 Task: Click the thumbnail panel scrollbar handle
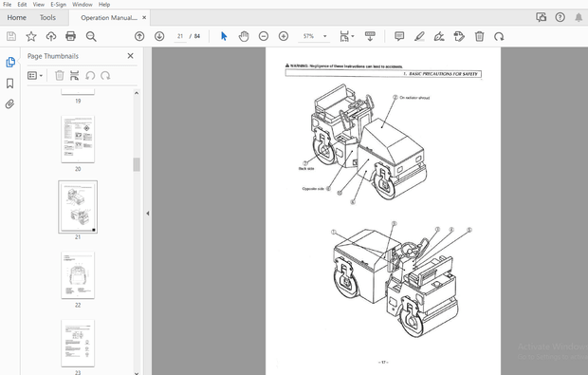point(137,164)
